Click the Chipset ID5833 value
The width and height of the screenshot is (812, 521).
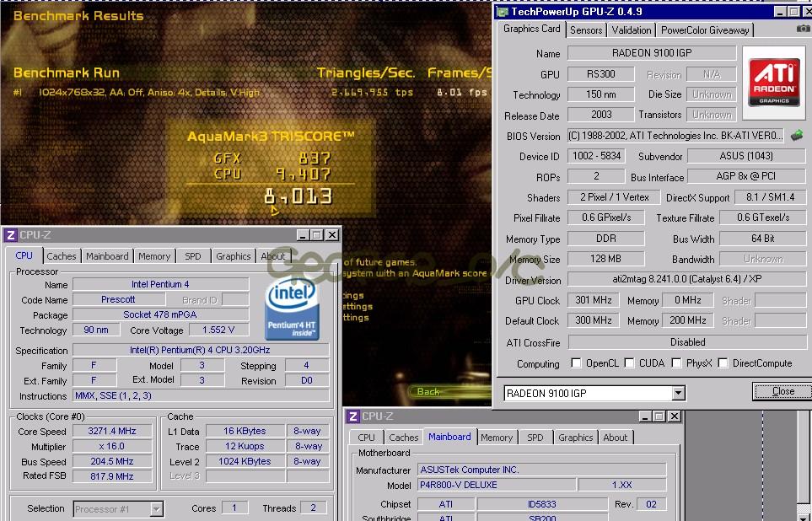point(542,504)
